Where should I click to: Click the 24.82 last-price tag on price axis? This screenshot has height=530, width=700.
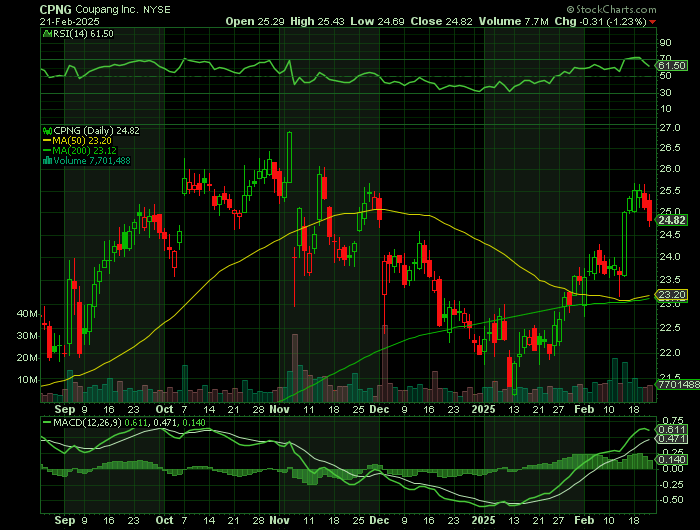[x=671, y=220]
